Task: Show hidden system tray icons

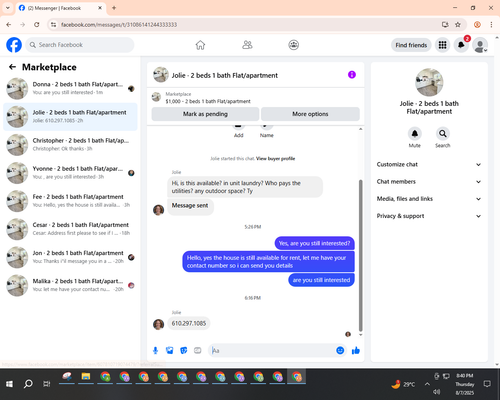Action: 427,384
